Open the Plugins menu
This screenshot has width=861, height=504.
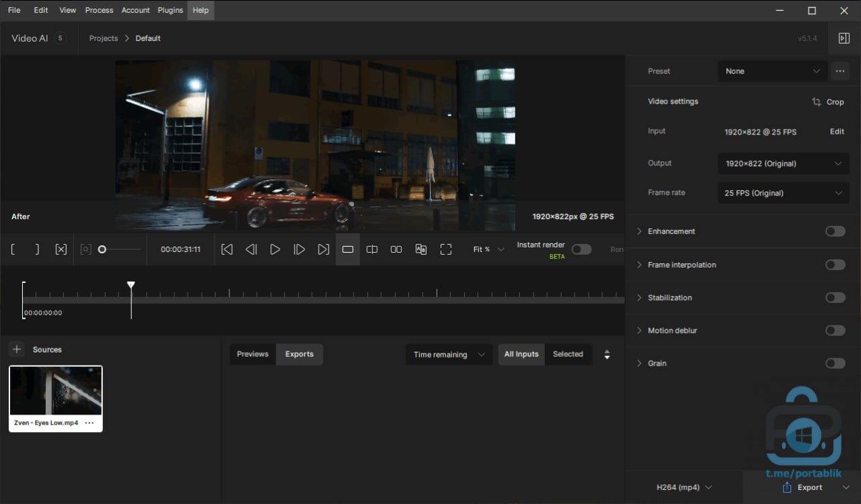[x=170, y=10]
